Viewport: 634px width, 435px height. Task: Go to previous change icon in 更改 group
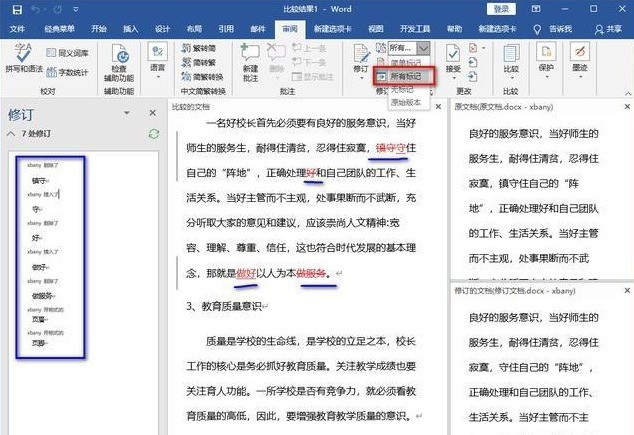pyautogui.click(x=473, y=62)
